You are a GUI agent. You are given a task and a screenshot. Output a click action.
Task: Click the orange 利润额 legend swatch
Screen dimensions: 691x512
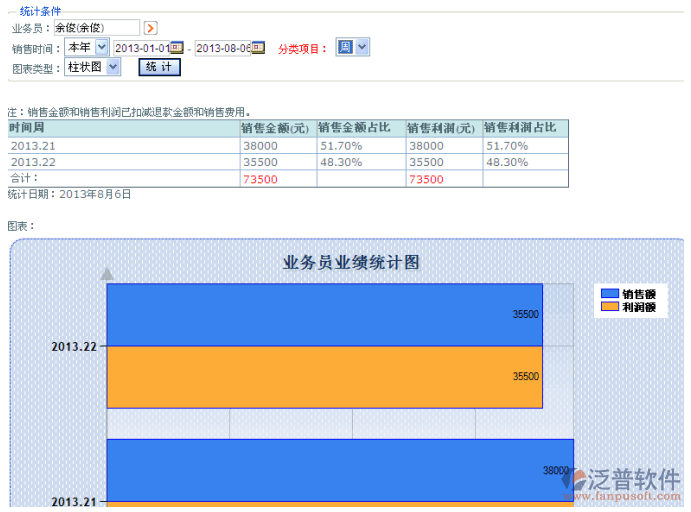tap(609, 307)
